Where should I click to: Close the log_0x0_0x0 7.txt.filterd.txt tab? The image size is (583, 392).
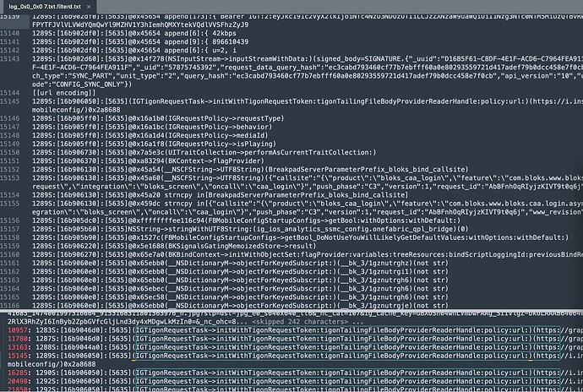90,6
